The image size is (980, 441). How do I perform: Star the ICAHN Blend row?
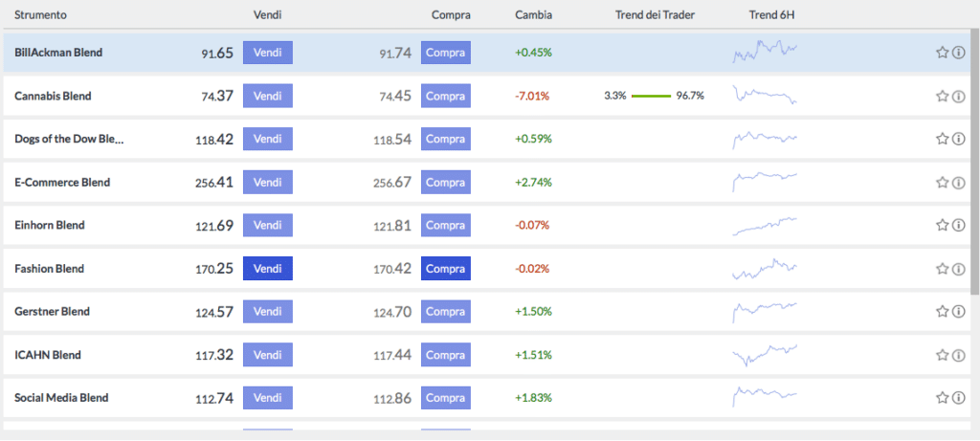(x=942, y=355)
